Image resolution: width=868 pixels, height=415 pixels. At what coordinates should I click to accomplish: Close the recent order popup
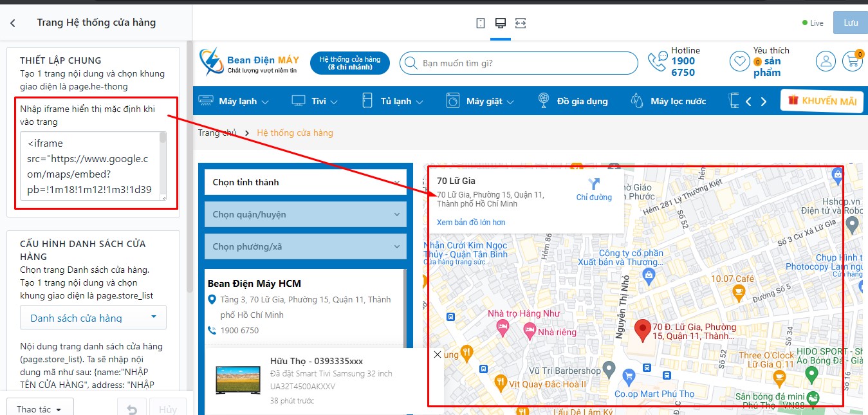click(x=438, y=355)
